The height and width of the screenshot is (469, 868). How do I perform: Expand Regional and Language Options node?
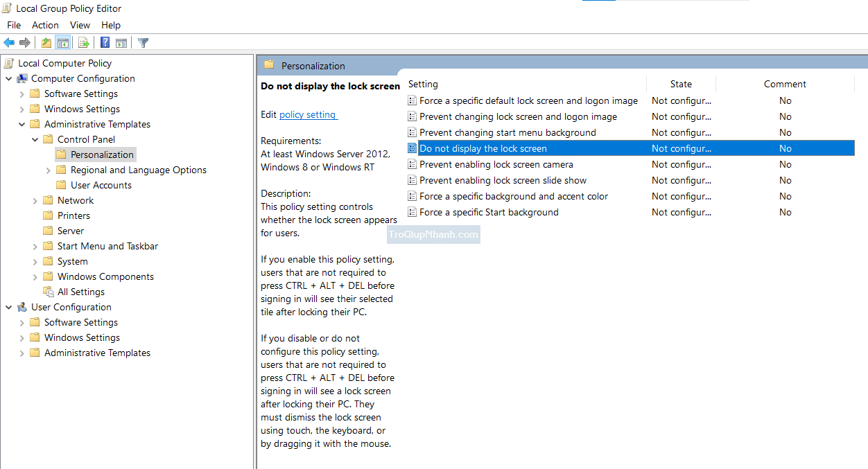[49, 170]
